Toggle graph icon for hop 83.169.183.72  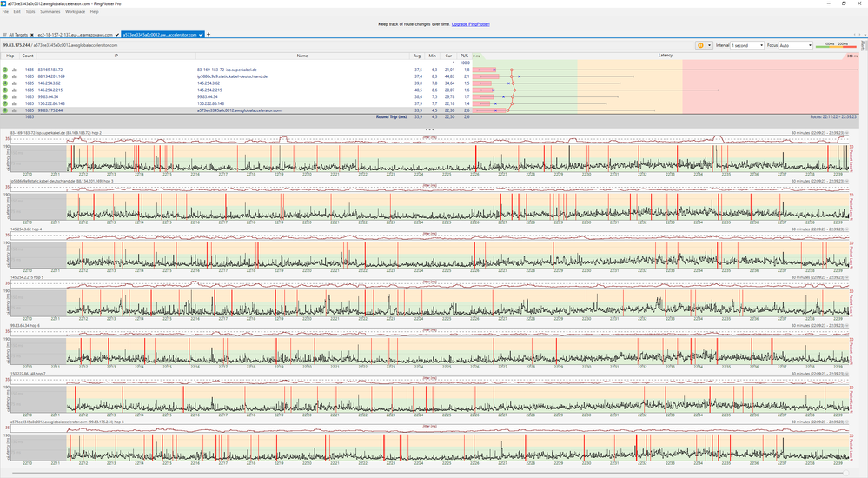pyautogui.click(x=14, y=70)
